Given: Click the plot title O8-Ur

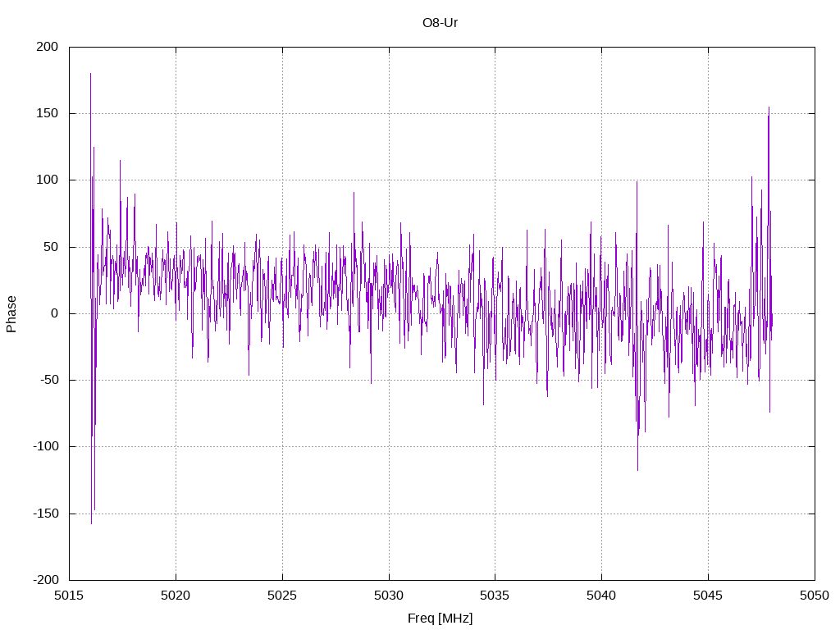Looking at the screenshot, I should 440,23.
